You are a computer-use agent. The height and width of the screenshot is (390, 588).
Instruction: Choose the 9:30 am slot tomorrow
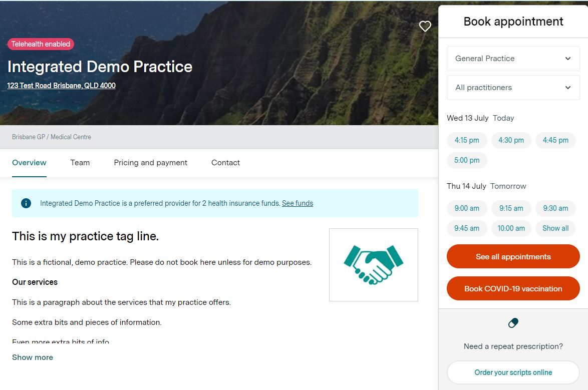555,208
